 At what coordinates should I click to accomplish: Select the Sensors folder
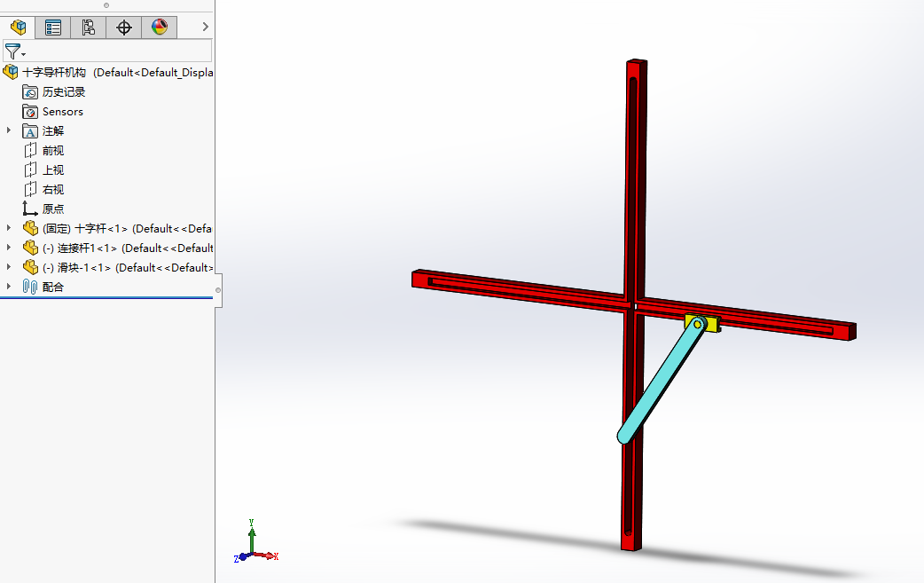62,112
